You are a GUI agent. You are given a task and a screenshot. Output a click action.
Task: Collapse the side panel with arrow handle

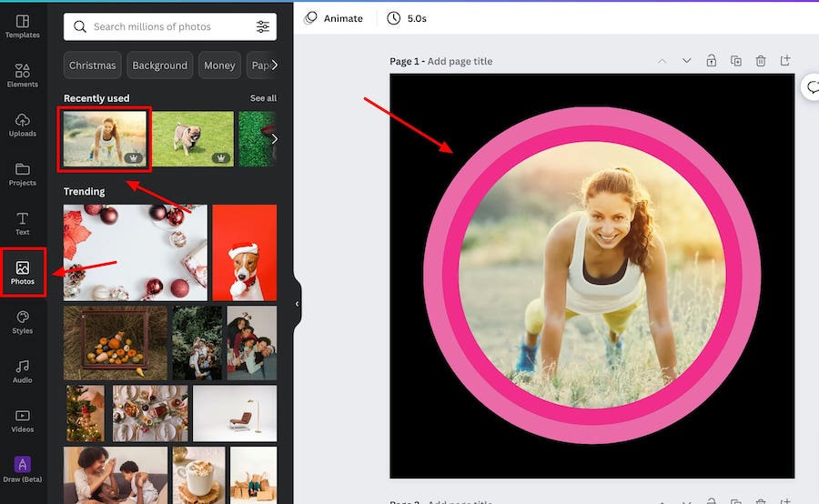click(x=297, y=304)
